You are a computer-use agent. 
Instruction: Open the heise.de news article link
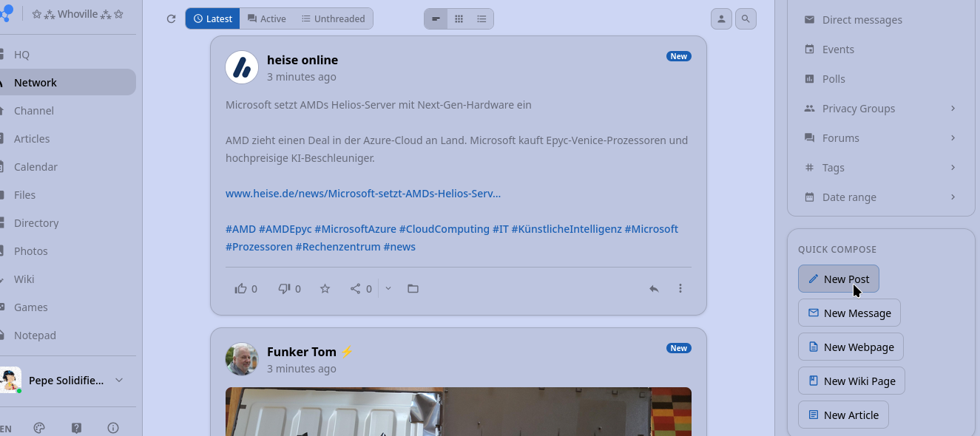(x=363, y=194)
